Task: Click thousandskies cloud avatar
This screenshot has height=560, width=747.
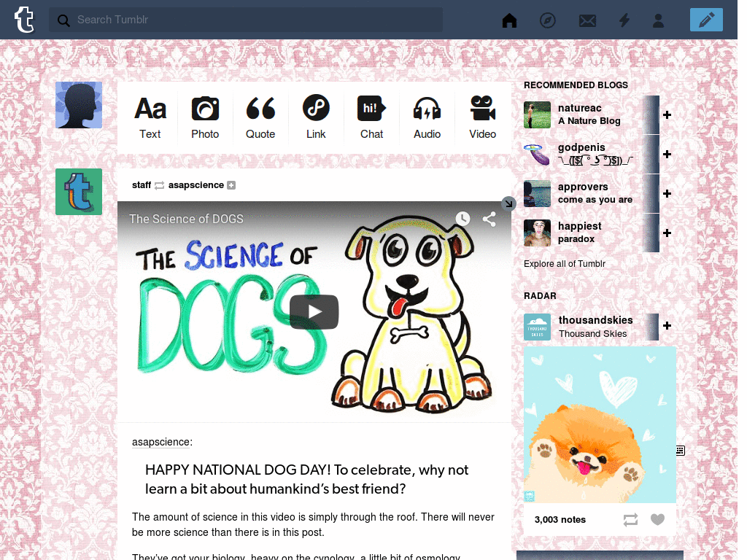Action: tap(537, 327)
